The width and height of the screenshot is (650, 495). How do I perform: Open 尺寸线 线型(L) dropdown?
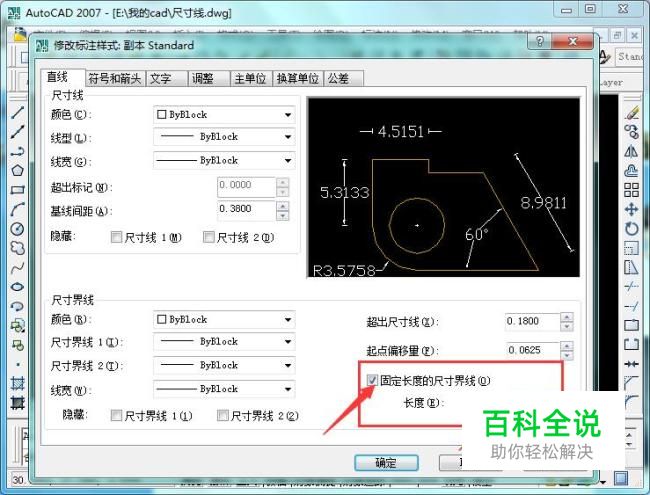pos(224,137)
